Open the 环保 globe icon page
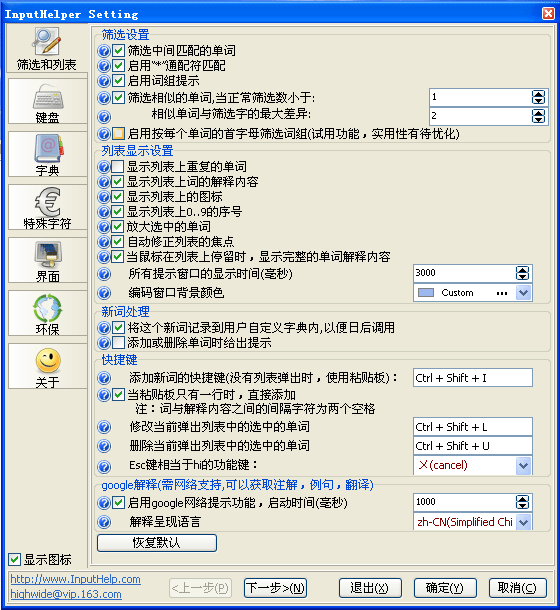 47,313
